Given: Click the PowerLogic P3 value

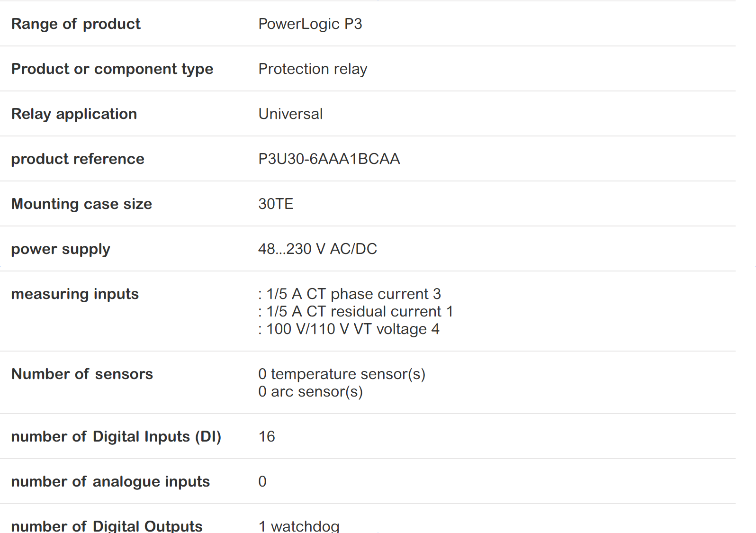Looking at the screenshot, I should pos(310,24).
